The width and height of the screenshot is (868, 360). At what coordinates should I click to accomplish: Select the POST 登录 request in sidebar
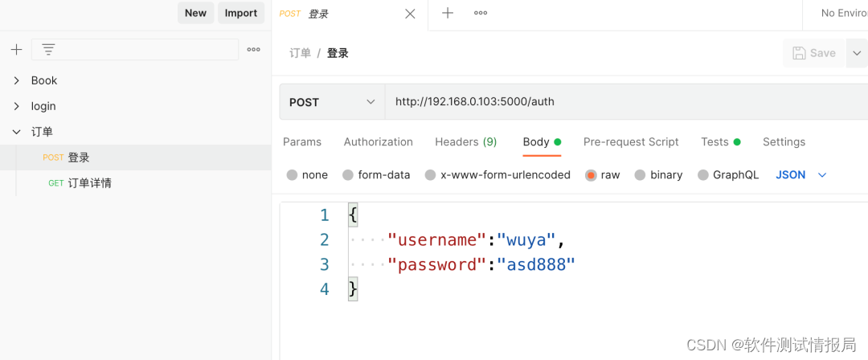[136, 157]
